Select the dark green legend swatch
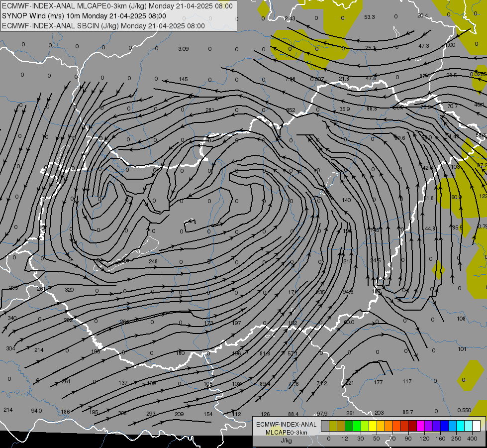The width and height of the screenshot is (487, 448). [349, 426]
